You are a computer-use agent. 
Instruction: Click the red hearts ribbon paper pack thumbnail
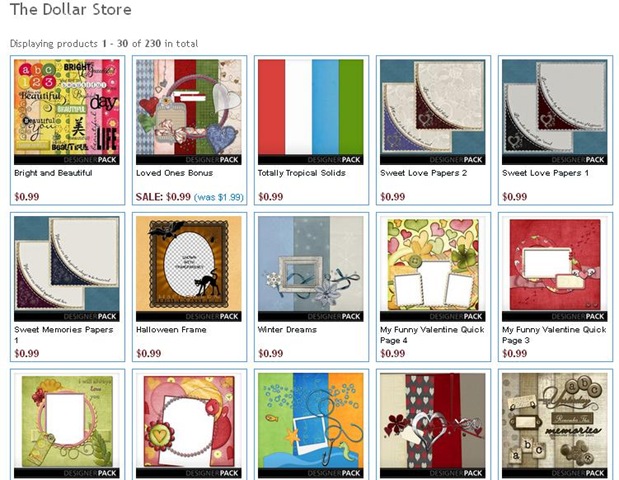pos(433,426)
